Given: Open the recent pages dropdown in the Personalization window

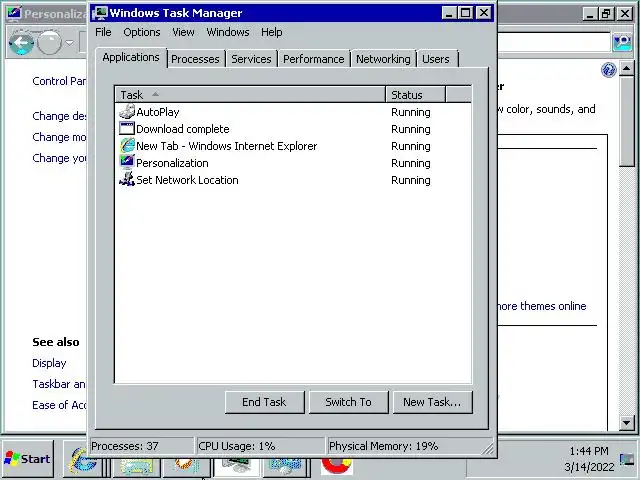Looking at the screenshot, I should point(69,42).
